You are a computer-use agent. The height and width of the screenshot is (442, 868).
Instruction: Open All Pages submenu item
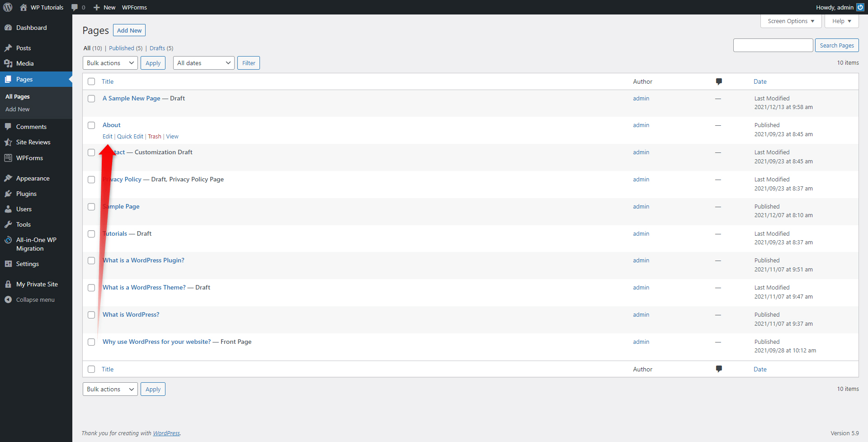(18, 96)
